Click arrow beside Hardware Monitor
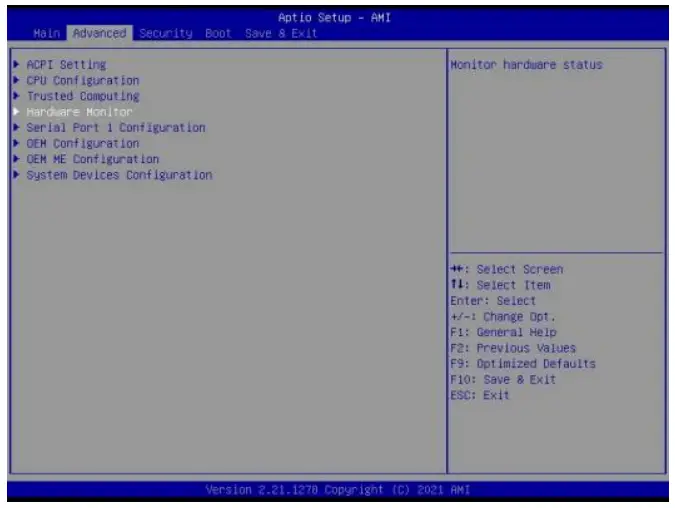This screenshot has height=508, width=675. 16,112
